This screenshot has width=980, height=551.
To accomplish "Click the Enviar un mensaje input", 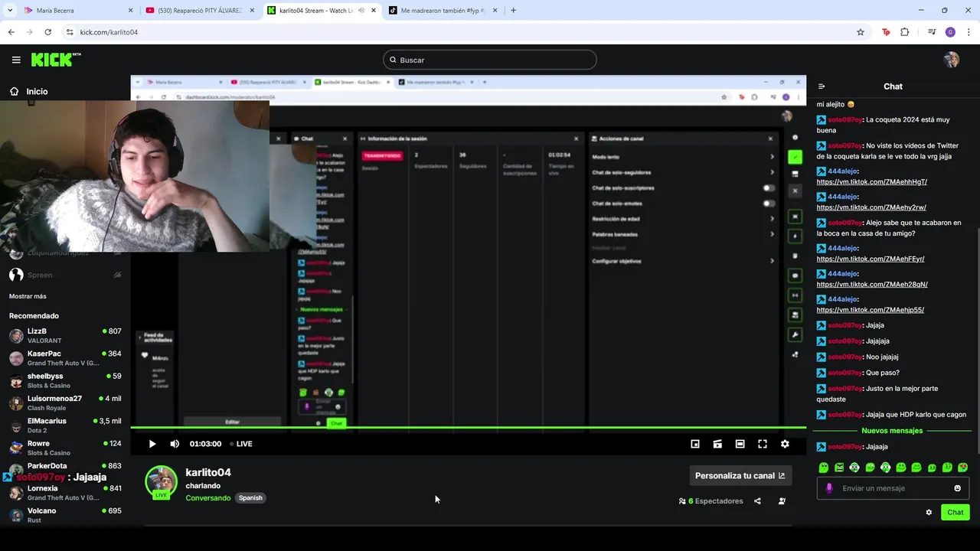I will click(893, 488).
